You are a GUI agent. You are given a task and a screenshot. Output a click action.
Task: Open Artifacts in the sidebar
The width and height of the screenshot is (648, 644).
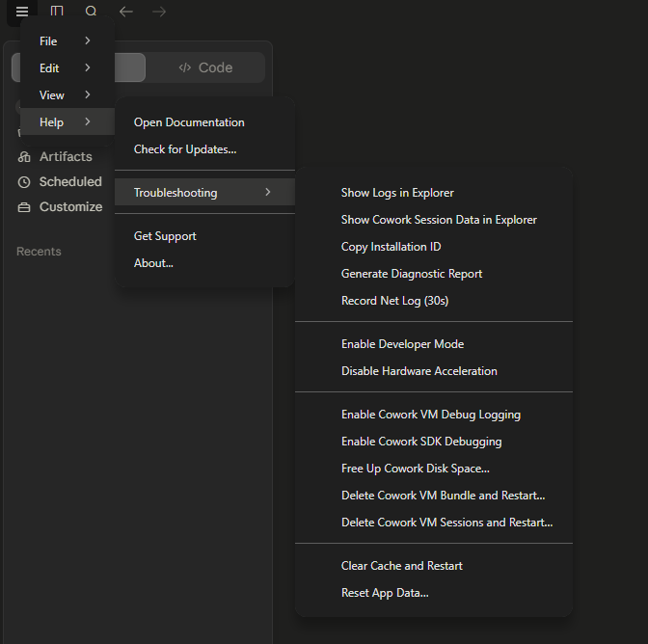[x=66, y=157]
